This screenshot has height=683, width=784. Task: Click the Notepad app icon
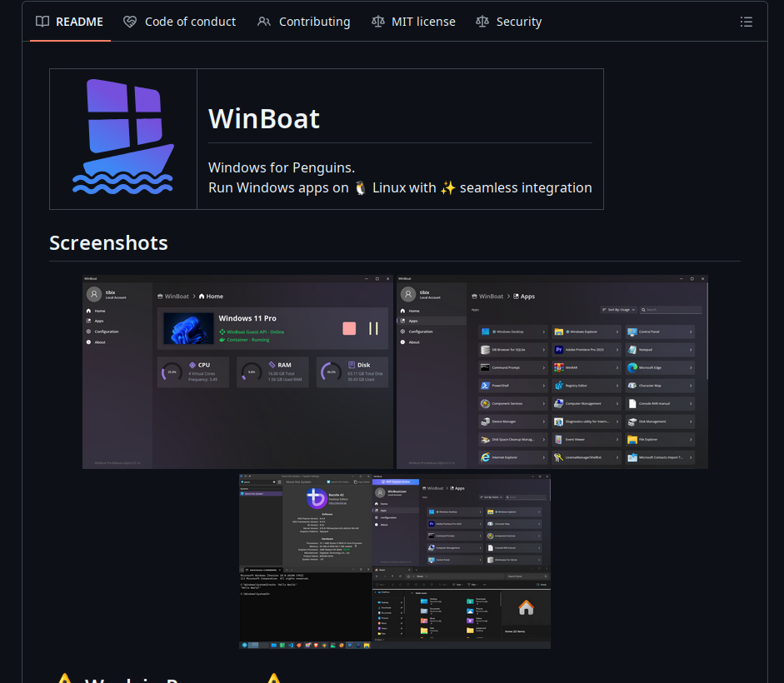click(x=632, y=350)
